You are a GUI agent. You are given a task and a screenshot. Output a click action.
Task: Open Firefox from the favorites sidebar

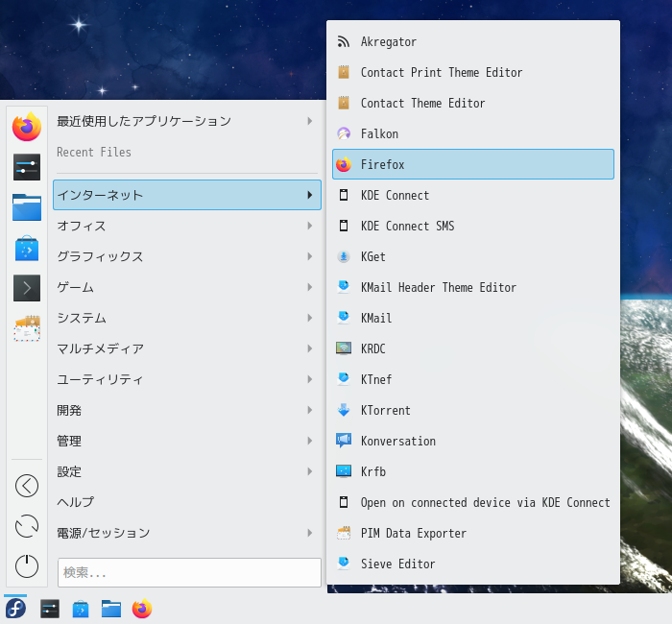coord(27,127)
